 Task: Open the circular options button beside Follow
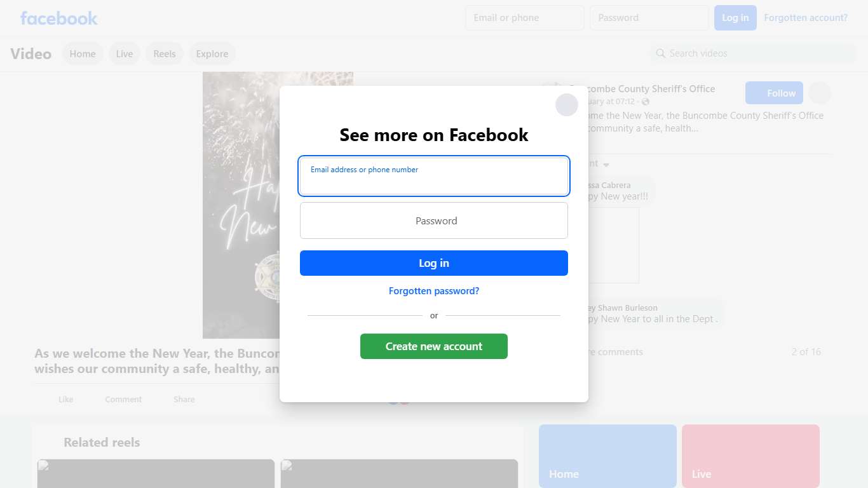820,93
